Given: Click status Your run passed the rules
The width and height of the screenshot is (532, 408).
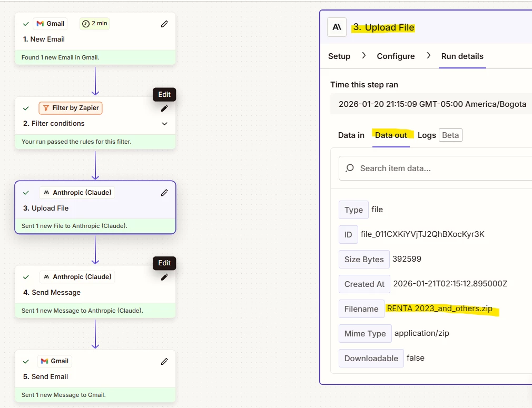Looking at the screenshot, I should [x=76, y=142].
